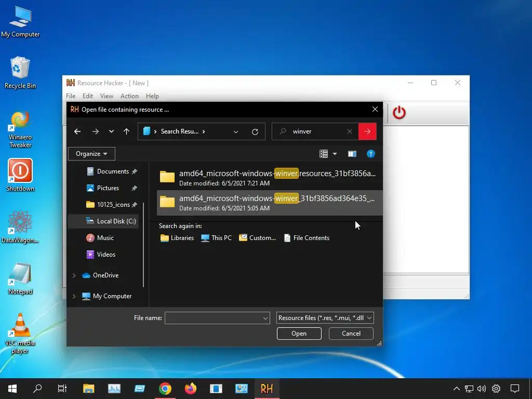Go back in the file dialog
This screenshot has height=399, width=532.
click(x=77, y=131)
